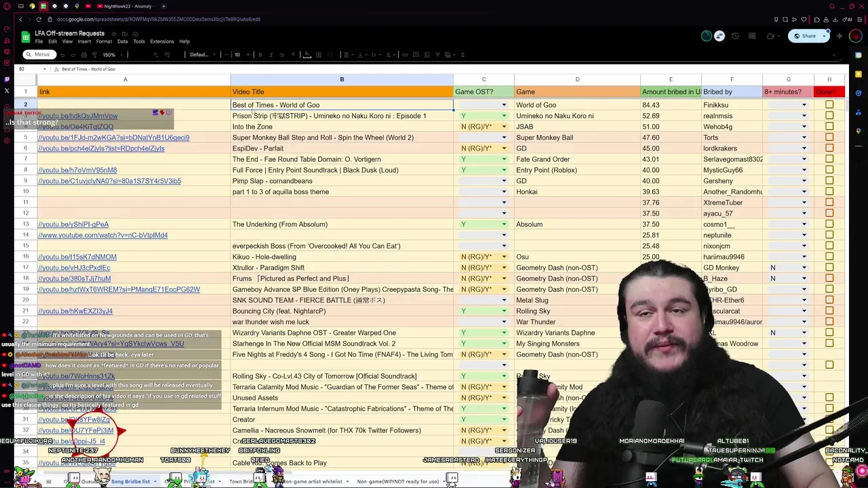868x488 pixels.
Task: Tick Done checkbox in cosmo1__ row
Action: coord(829,224)
